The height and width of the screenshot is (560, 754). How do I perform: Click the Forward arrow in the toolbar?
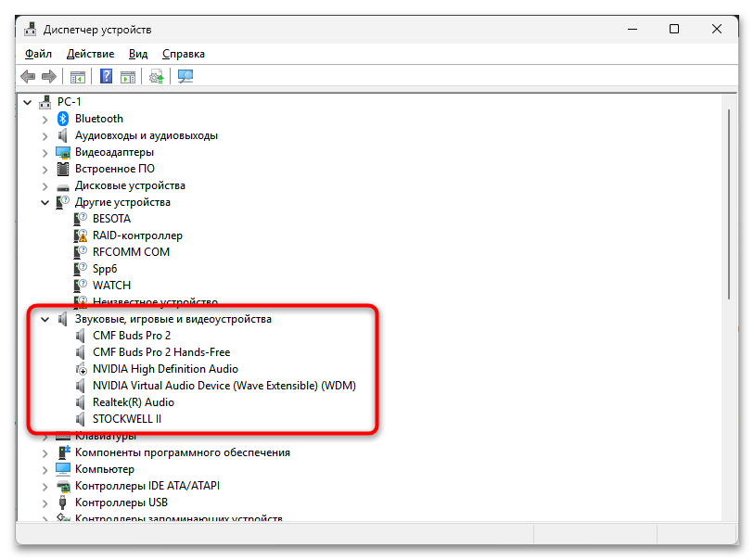pos(48,77)
